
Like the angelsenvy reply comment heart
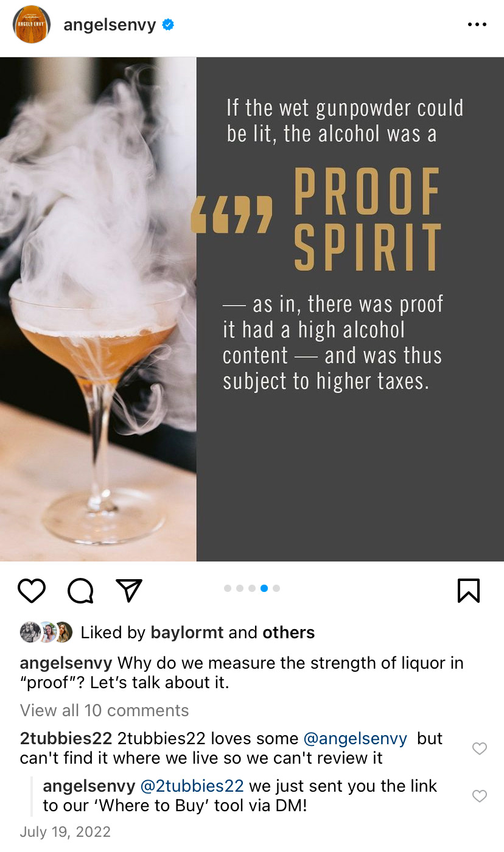pyautogui.click(x=480, y=795)
